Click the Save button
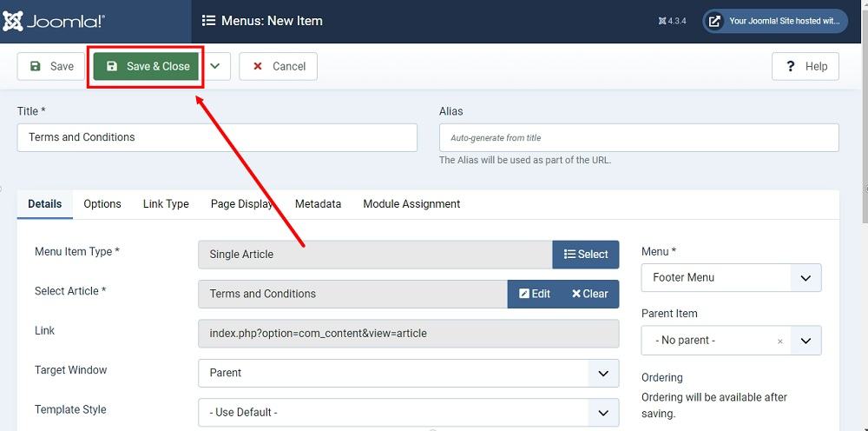The width and height of the screenshot is (868, 431). pyautogui.click(x=51, y=67)
